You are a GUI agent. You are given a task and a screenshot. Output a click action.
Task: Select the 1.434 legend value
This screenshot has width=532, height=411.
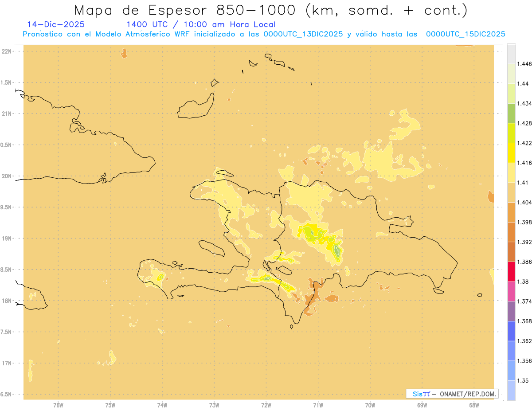(x=525, y=103)
